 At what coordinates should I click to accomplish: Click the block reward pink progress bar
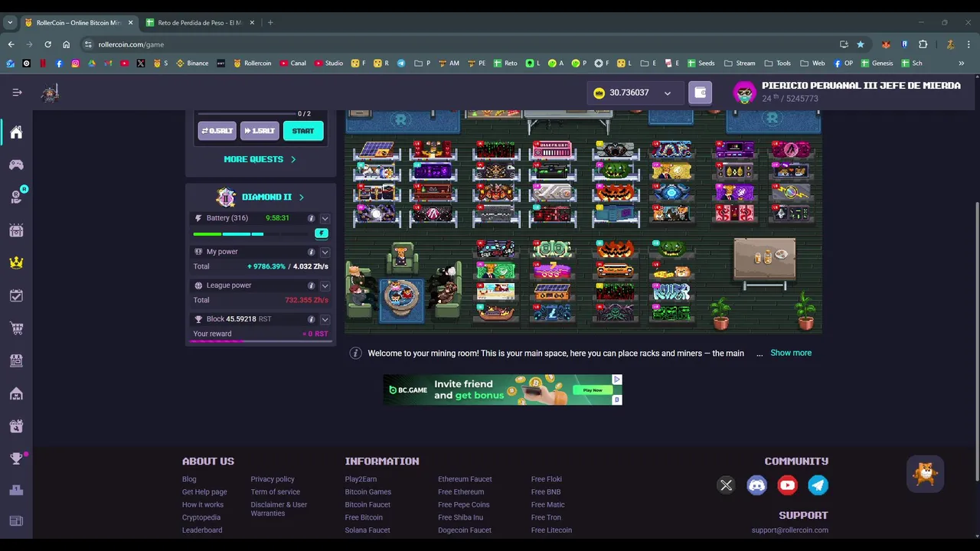pyautogui.click(x=260, y=341)
